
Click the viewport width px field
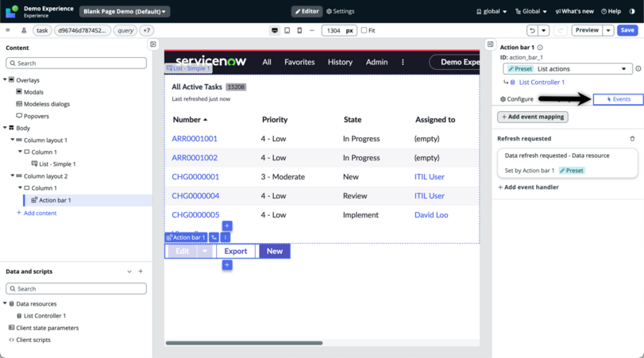pos(339,30)
